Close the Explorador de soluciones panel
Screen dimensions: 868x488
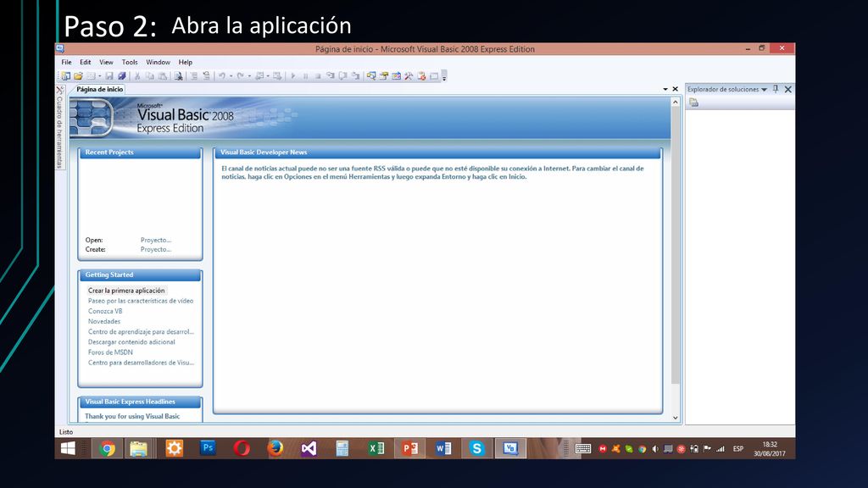tap(788, 89)
